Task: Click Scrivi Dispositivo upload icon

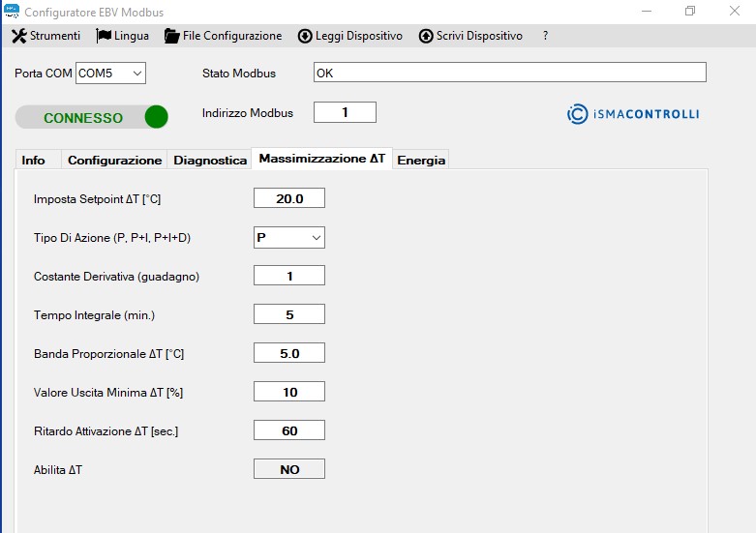Action: click(x=426, y=36)
